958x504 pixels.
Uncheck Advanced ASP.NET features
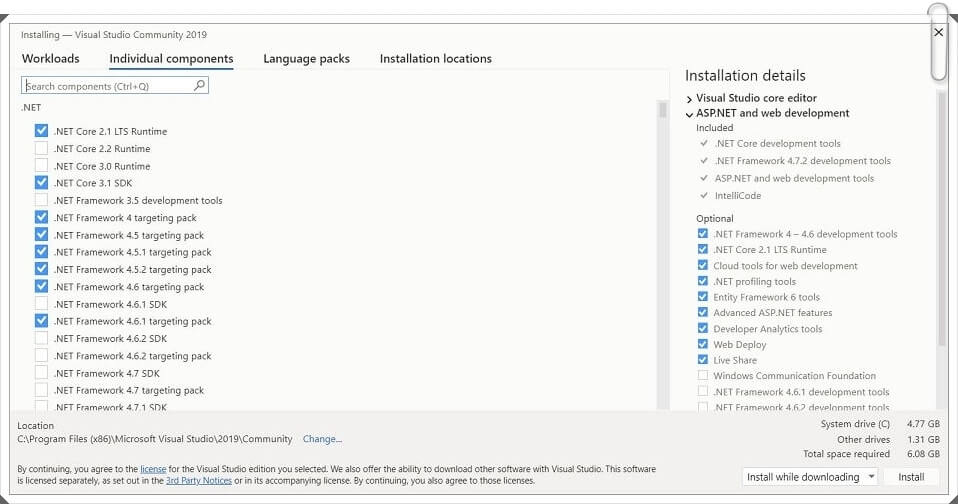[703, 312]
